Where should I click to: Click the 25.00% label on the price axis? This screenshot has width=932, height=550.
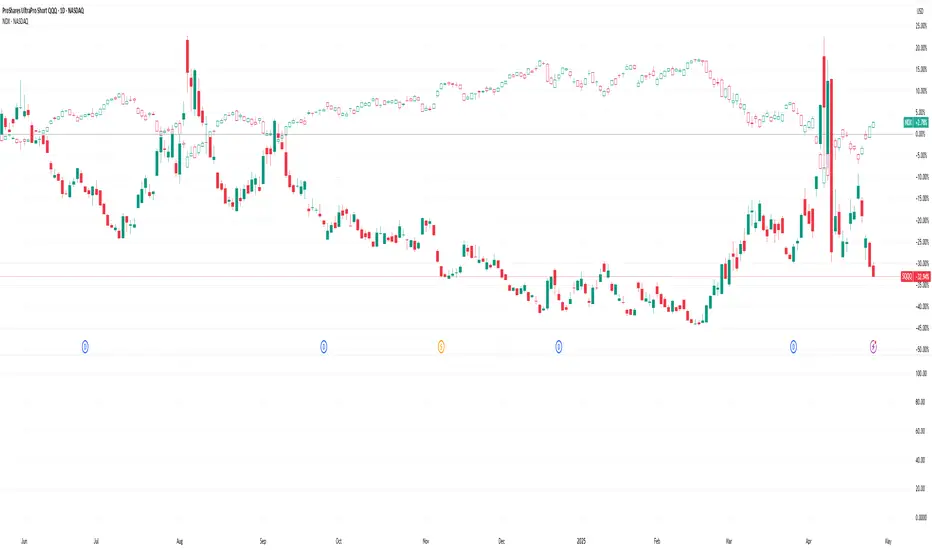pyautogui.click(x=921, y=26)
